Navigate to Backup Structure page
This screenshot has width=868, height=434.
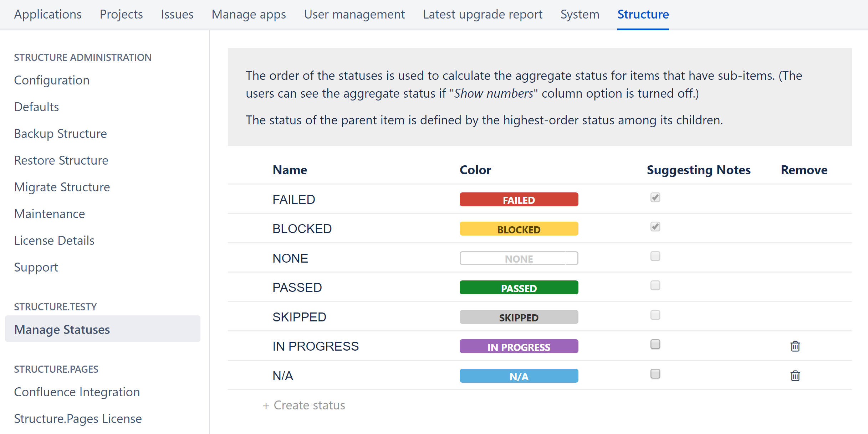pyautogui.click(x=60, y=133)
